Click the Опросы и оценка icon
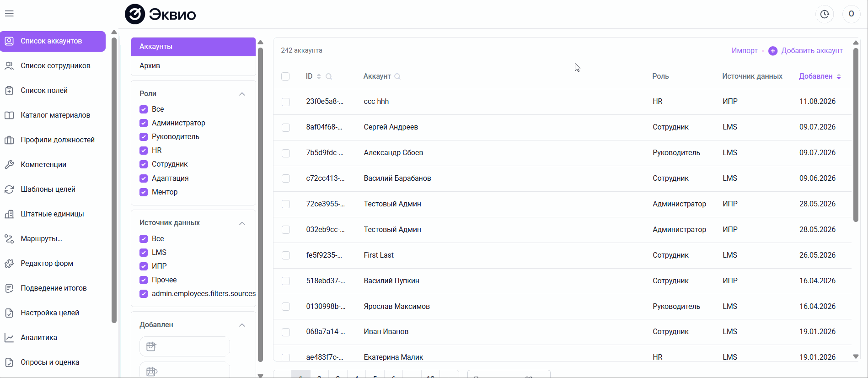Screen dimensions: 868x378 (9, 362)
